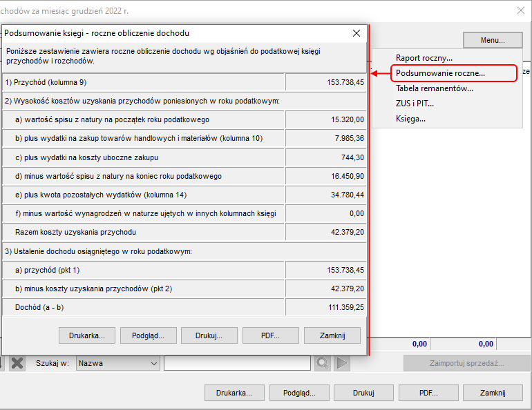
Task: Choose Podsumowanie roczne... from menu
Action: click(440, 73)
